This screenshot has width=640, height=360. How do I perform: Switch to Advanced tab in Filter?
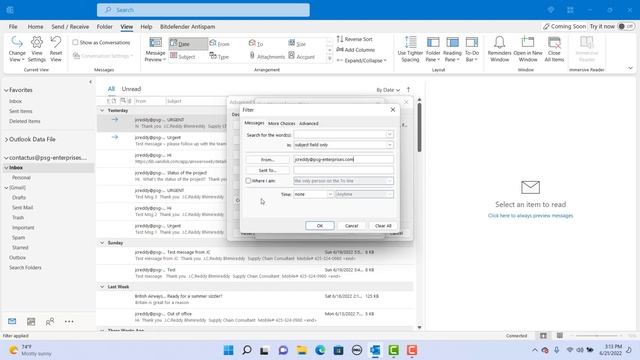click(309, 123)
